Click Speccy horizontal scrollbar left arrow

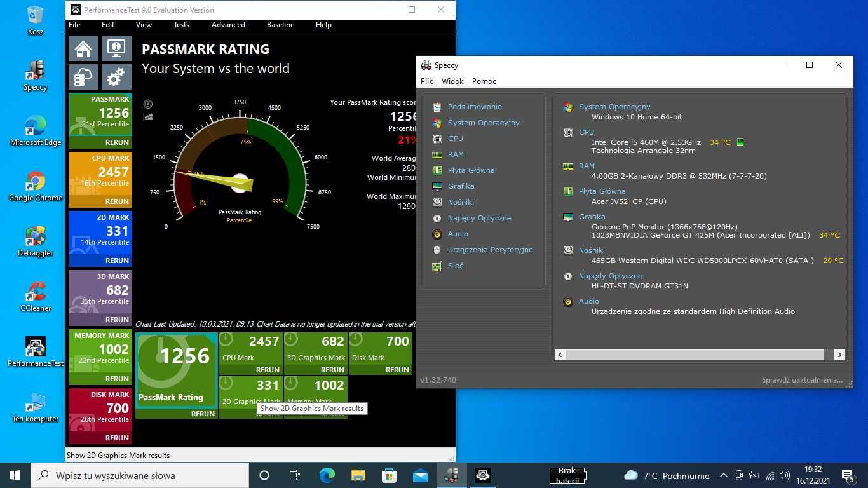[x=560, y=355]
